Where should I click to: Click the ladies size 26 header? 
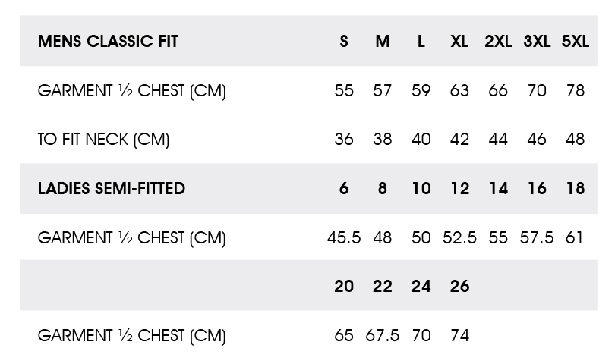click(x=459, y=287)
